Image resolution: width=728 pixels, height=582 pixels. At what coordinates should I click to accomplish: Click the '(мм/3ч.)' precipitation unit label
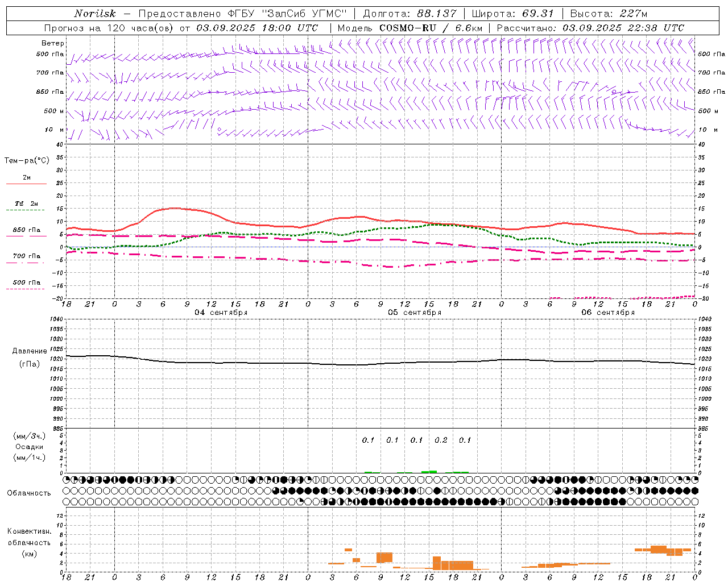[30, 436]
